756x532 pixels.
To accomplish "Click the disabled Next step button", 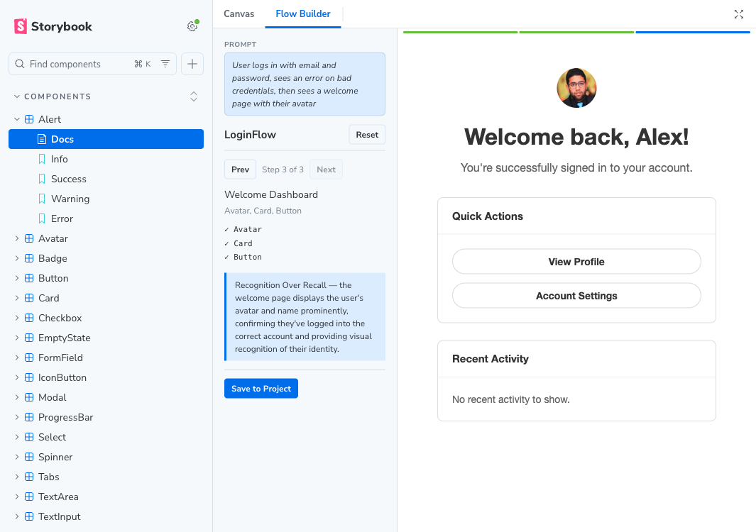I will 326,169.
